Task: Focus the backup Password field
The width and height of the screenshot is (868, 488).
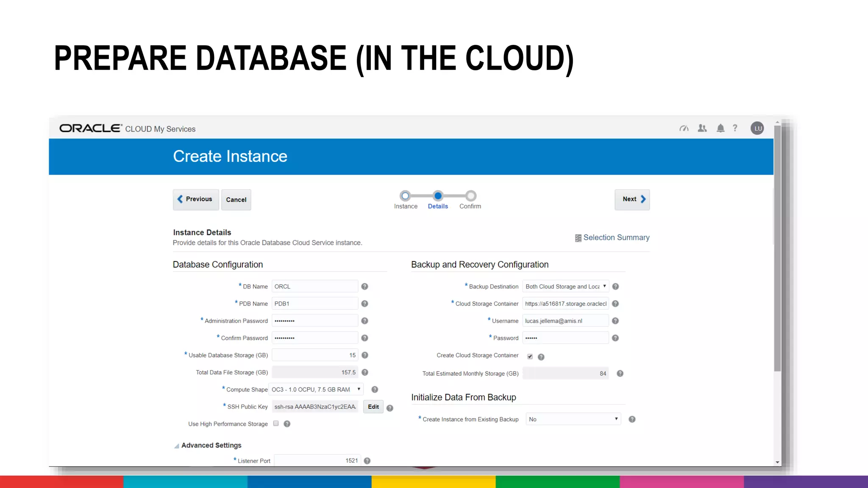Action: tap(566, 338)
